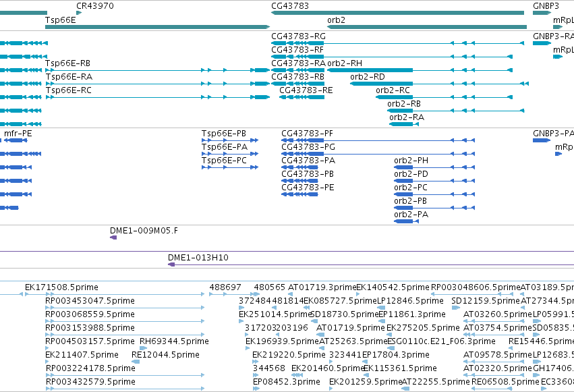Click the Tsp66E-RB transcript label
The image size is (574, 392).
pyautogui.click(x=67, y=63)
